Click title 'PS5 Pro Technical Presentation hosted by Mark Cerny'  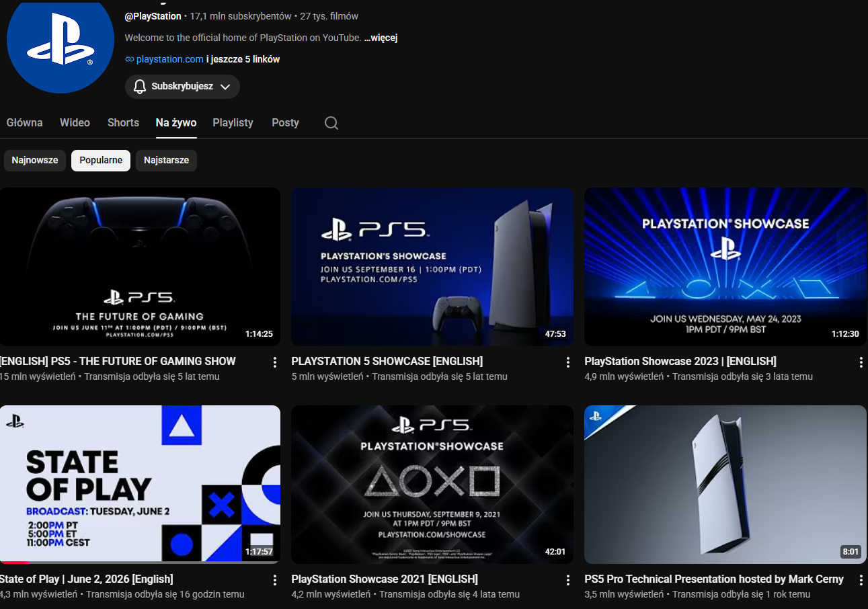coord(714,579)
